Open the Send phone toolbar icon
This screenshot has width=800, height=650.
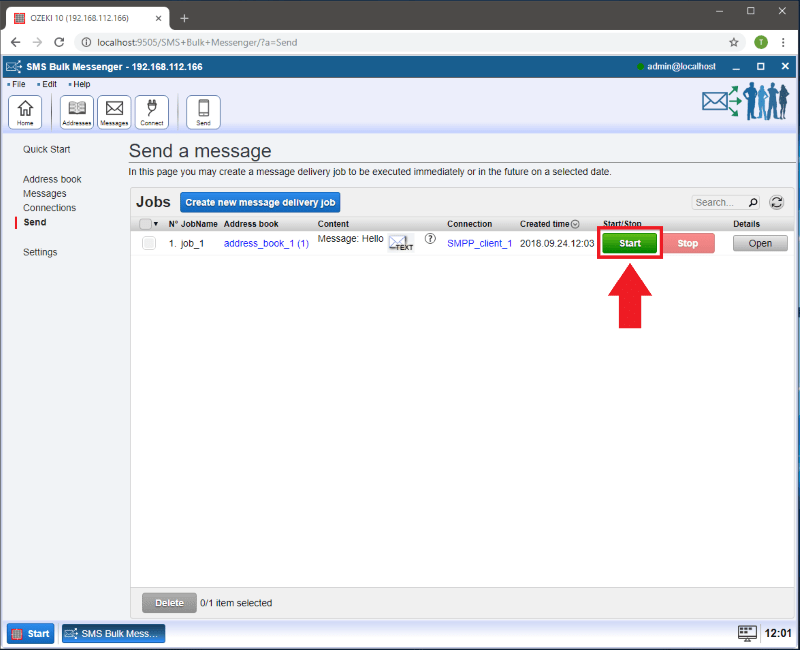tap(204, 112)
